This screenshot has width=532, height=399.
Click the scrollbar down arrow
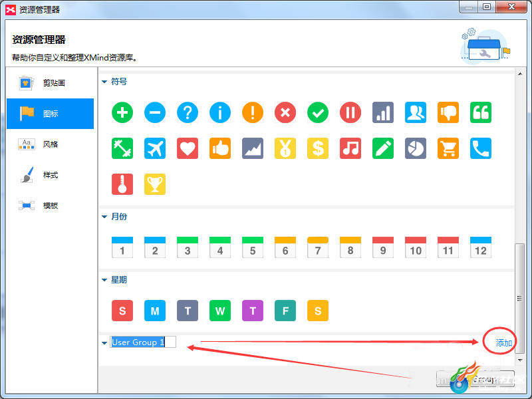520,360
